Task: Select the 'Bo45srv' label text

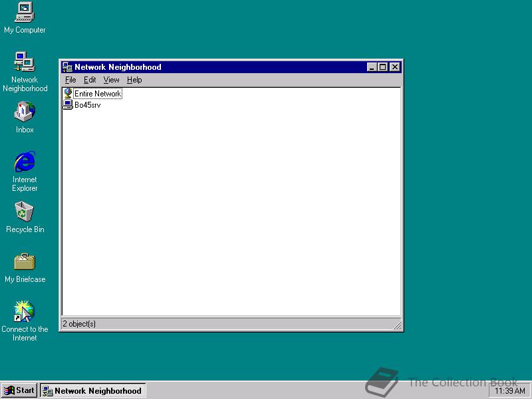Action: click(88, 105)
